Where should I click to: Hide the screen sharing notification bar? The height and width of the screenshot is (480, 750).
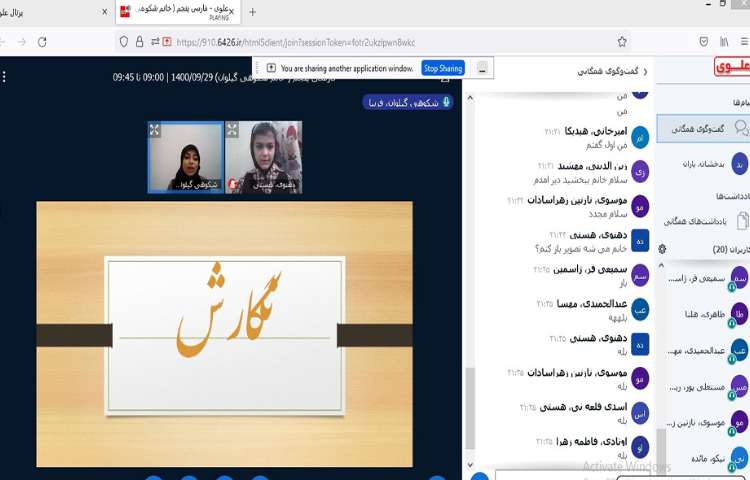[483, 68]
